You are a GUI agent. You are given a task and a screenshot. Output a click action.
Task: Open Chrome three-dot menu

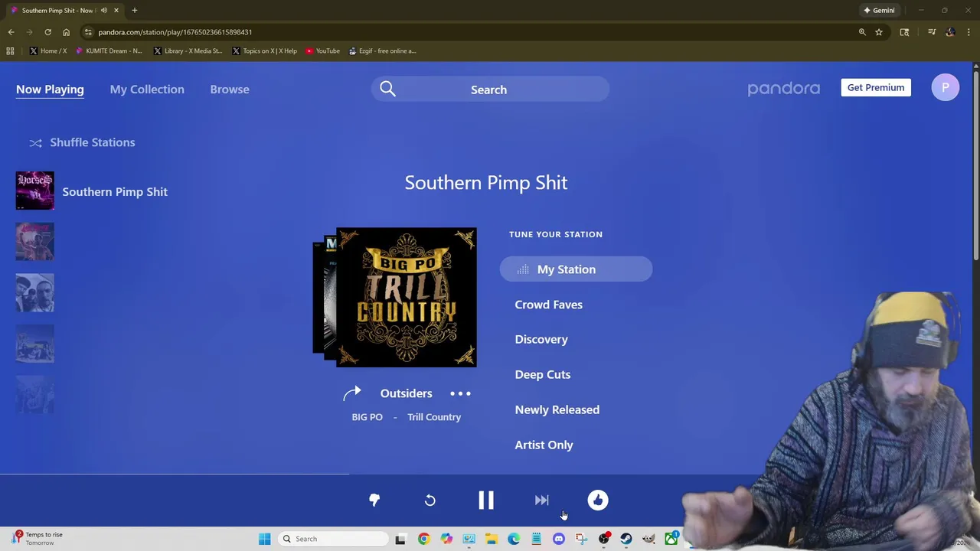(x=969, y=32)
